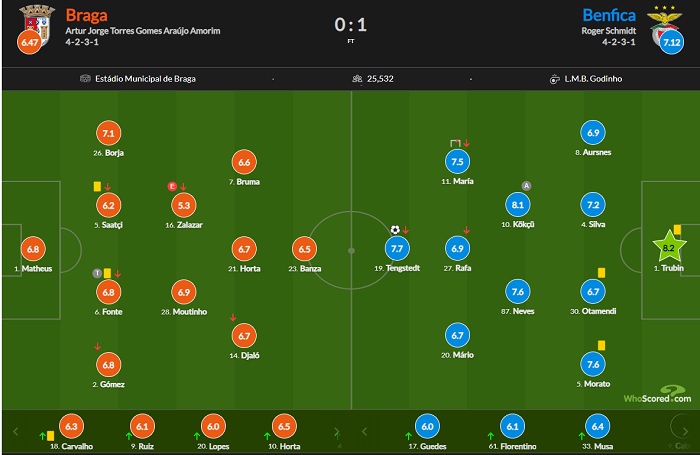Click the Benfica club crest
Viewport: 700px width, 455px height.
click(x=666, y=21)
